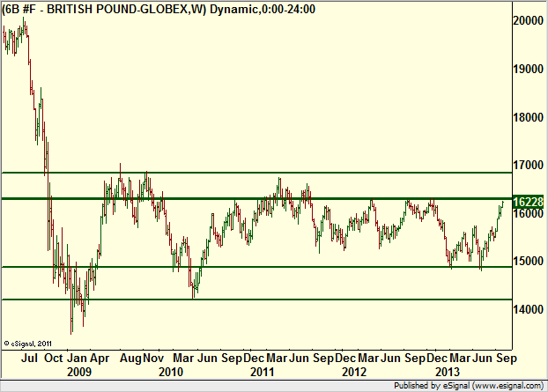The height and width of the screenshot is (392, 548).
Task: Click the chart title "6B #F - BRITISH POUND-GLOBEX,W"
Action: (105, 10)
